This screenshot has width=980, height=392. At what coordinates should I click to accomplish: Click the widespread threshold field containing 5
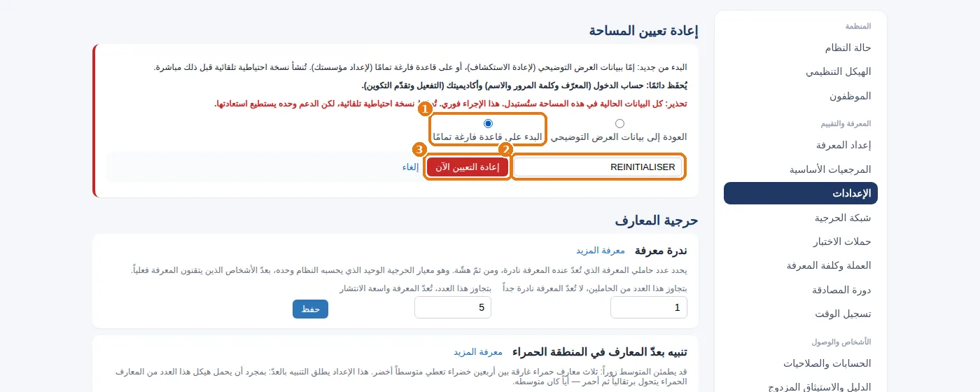coord(453,308)
